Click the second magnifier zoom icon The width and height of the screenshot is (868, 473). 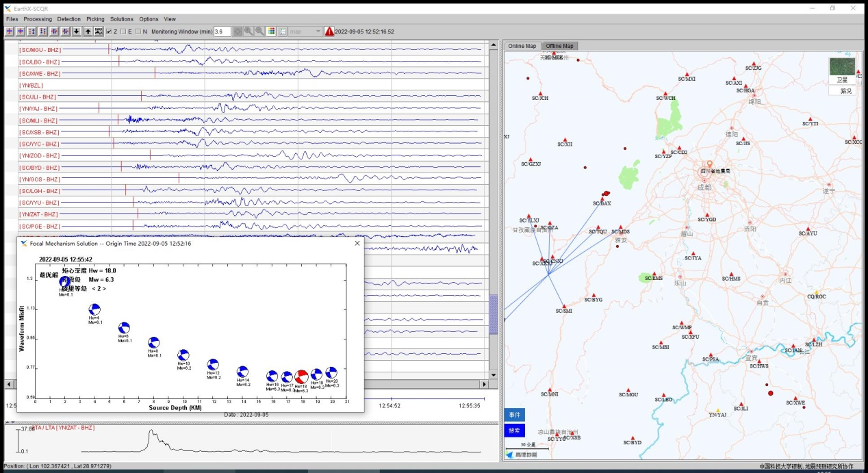tap(259, 31)
